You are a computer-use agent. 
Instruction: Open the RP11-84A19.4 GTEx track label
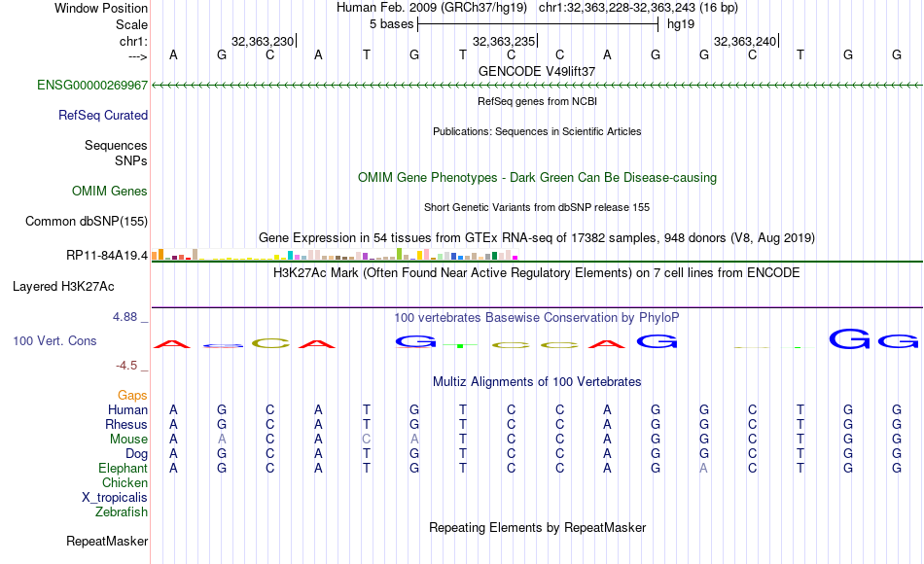pos(107,255)
